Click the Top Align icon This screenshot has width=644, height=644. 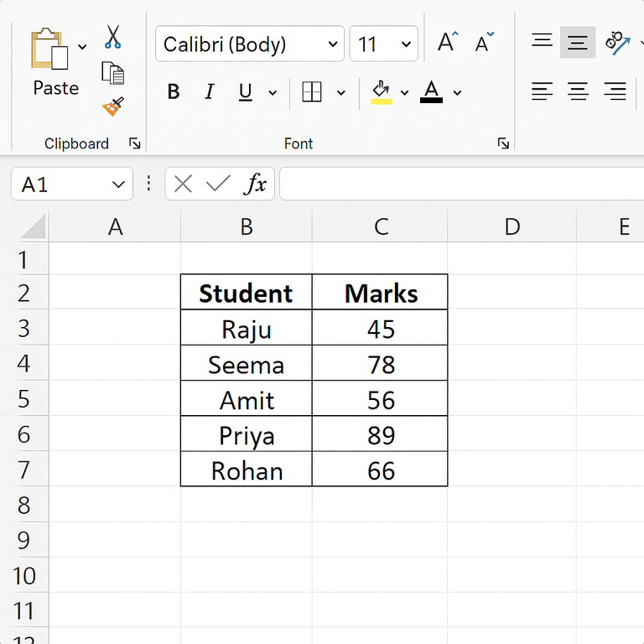(543, 41)
